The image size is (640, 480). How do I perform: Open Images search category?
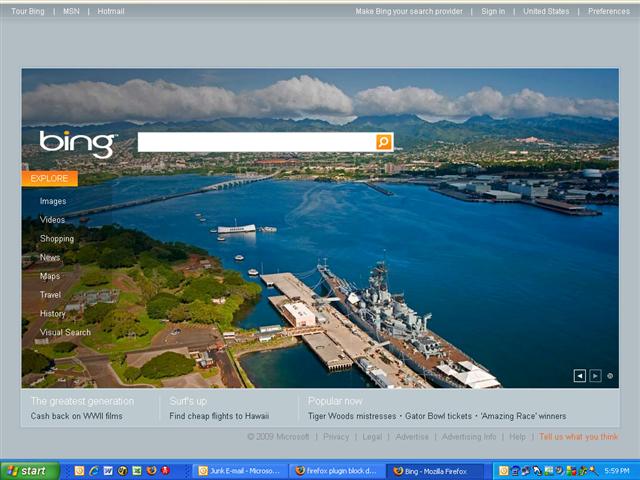click(x=53, y=201)
